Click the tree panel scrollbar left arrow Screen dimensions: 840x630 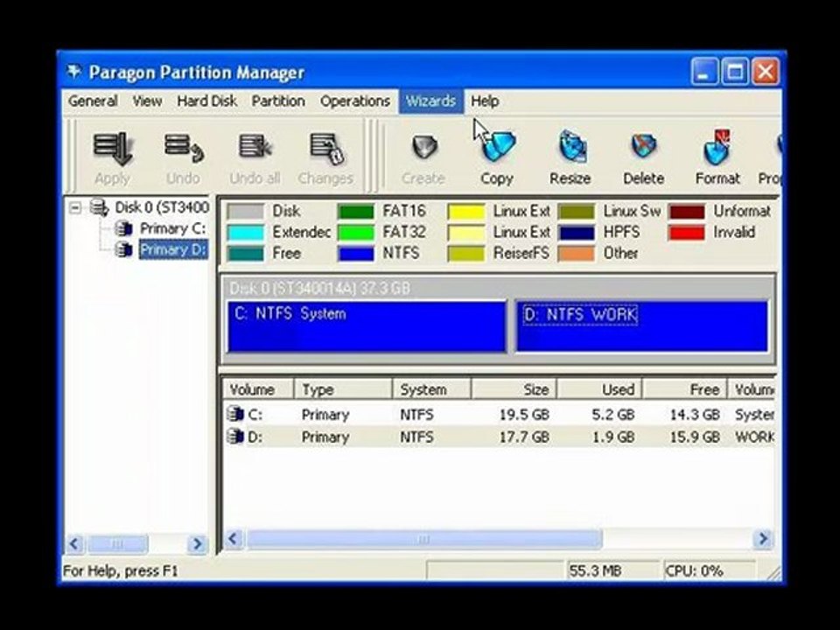pos(74,544)
